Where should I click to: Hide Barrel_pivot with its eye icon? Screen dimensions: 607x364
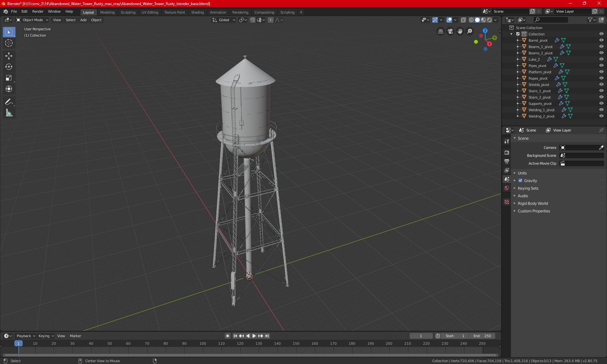coord(601,40)
